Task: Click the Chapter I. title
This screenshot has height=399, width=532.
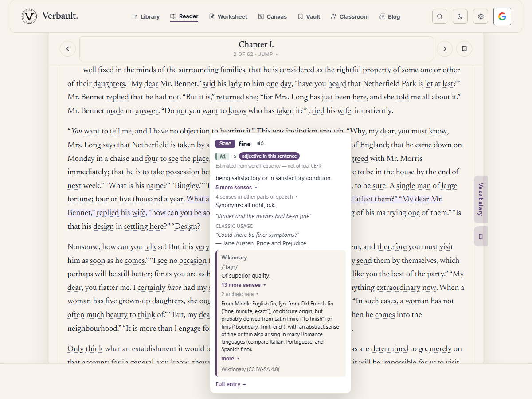Action: [256, 44]
